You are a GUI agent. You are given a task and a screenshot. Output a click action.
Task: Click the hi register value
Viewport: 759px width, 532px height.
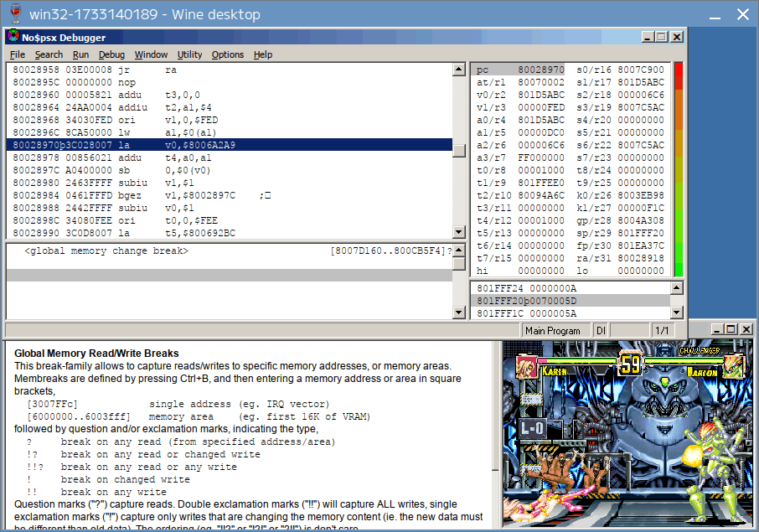tap(540, 271)
